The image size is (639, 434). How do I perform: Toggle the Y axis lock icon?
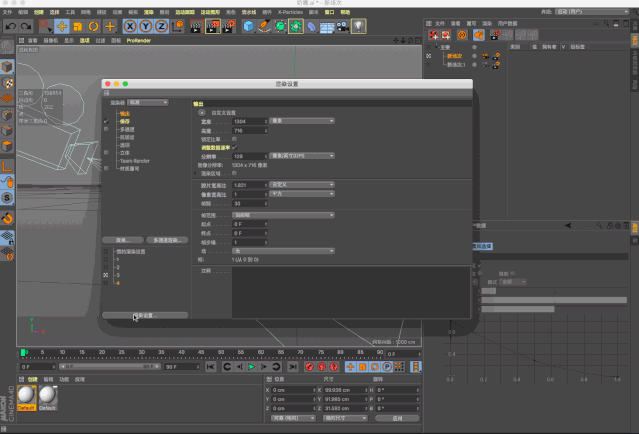tap(145, 27)
